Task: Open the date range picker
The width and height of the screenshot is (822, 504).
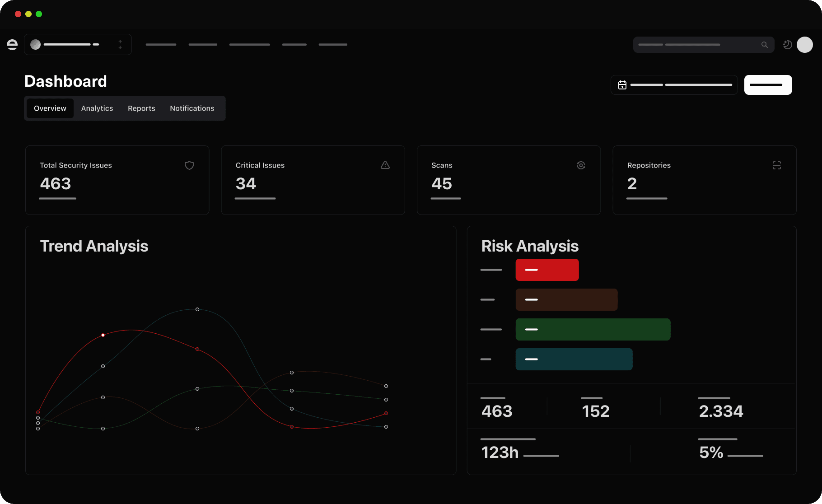Action: tap(674, 85)
